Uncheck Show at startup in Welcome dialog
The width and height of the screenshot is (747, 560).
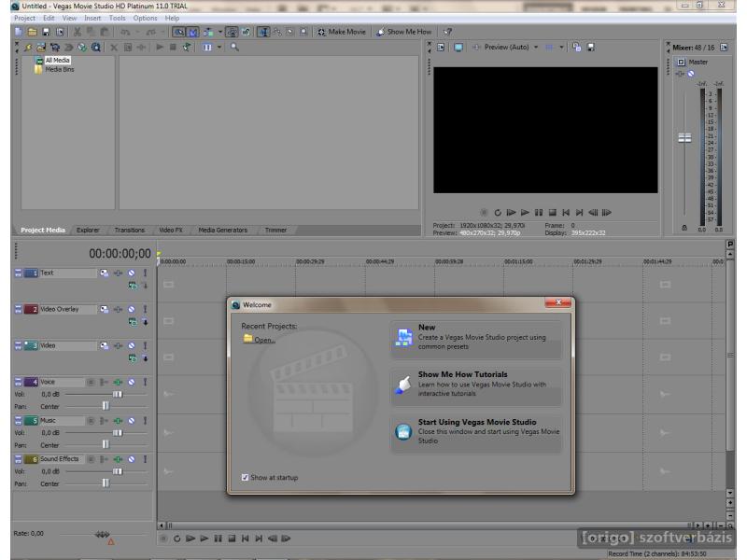(245, 478)
